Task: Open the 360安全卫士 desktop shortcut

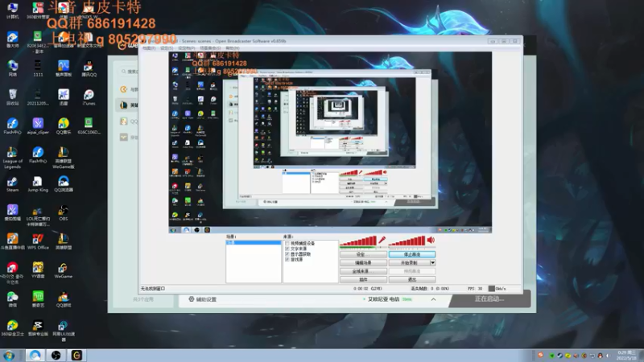Action: (12, 328)
